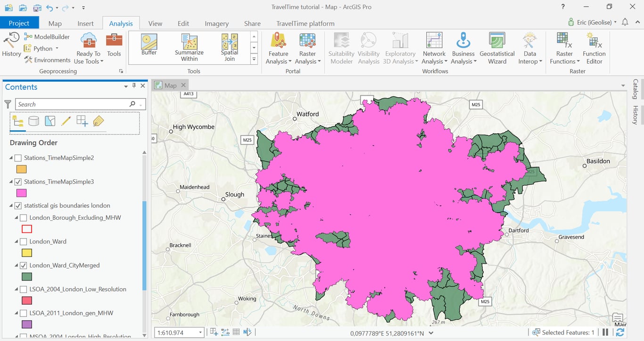Open the map scale dropdown

[200, 333]
